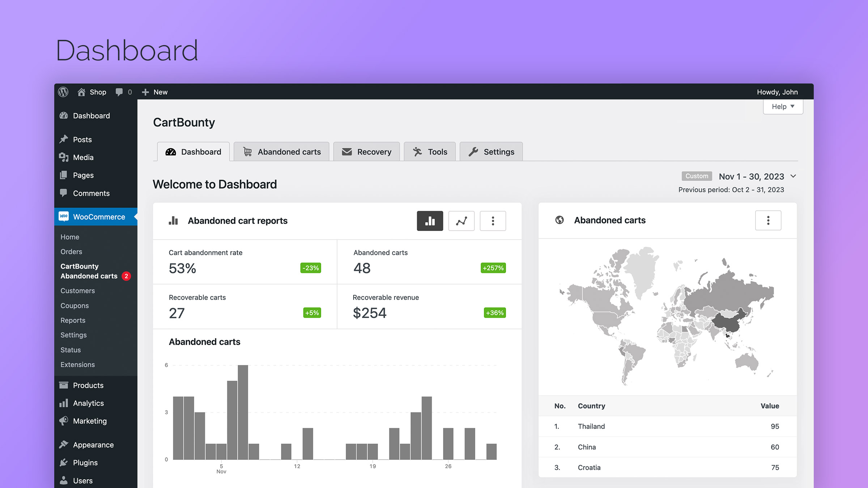Expand the Help dropdown button

point(782,107)
